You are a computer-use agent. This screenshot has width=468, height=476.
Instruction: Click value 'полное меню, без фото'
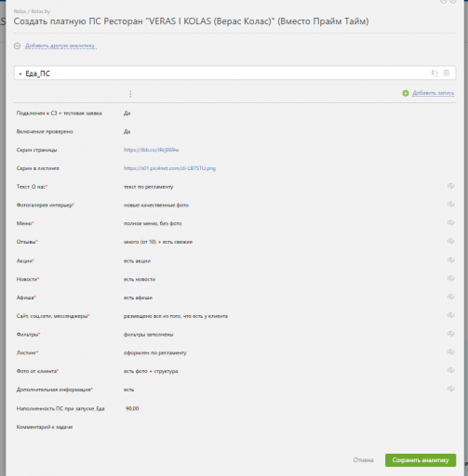153,223
